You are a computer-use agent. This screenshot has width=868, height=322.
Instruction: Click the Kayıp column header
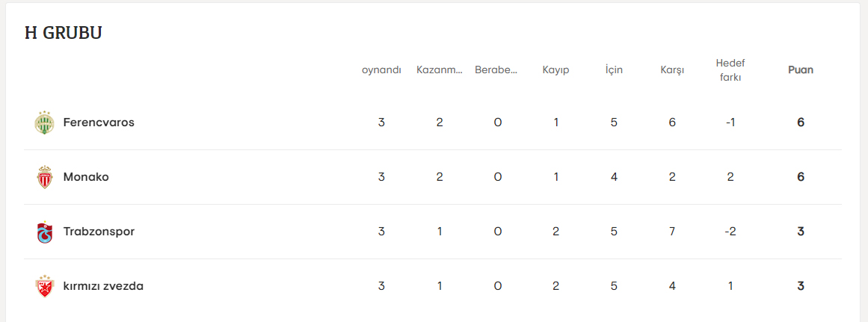555,70
